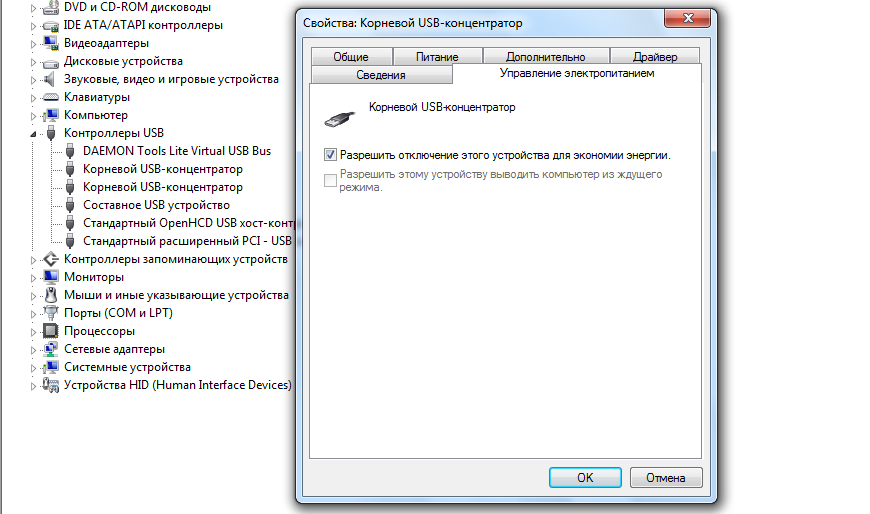Open the Сведения tab
870x514 pixels.
(380, 75)
